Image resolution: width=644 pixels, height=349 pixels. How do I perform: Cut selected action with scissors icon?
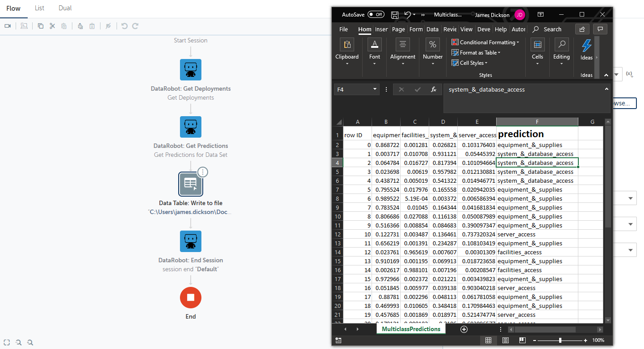(x=52, y=26)
